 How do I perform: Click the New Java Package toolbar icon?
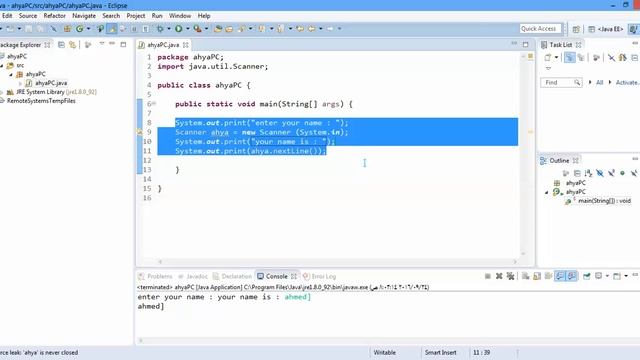[67, 29]
